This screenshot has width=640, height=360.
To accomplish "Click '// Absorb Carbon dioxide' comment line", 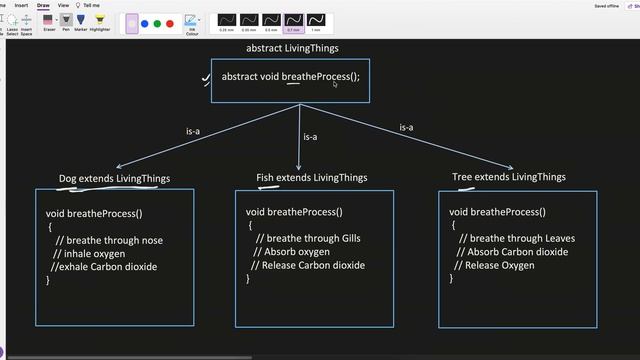I will point(512,252).
